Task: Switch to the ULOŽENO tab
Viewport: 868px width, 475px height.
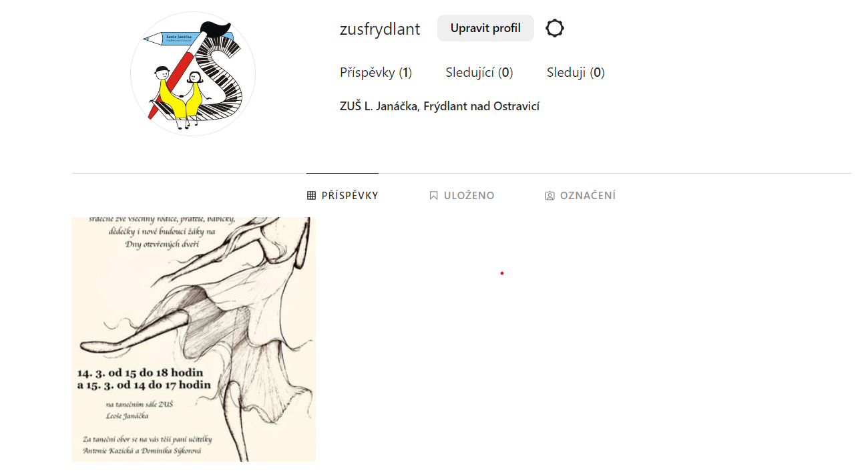Action: (x=462, y=196)
